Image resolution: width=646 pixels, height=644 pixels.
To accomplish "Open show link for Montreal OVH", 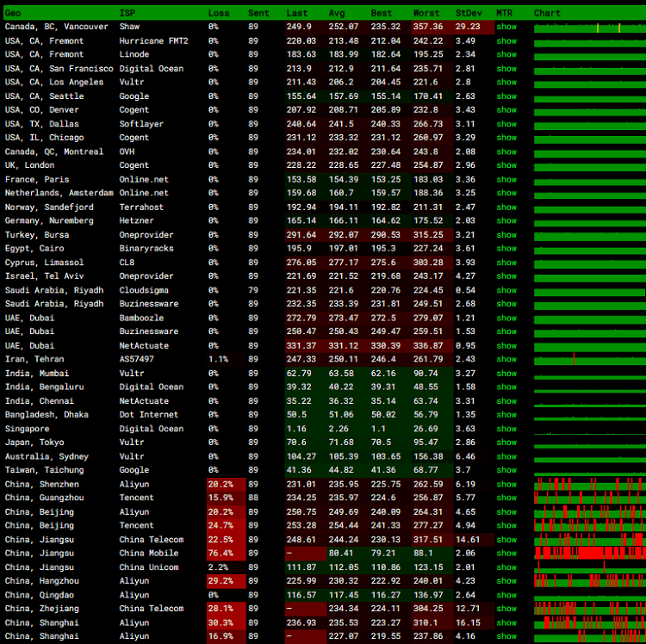I will point(506,152).
